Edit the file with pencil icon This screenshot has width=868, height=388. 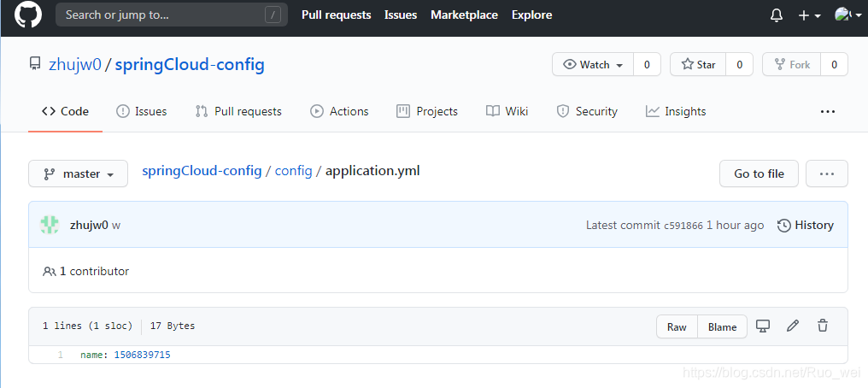coord(793,326)
